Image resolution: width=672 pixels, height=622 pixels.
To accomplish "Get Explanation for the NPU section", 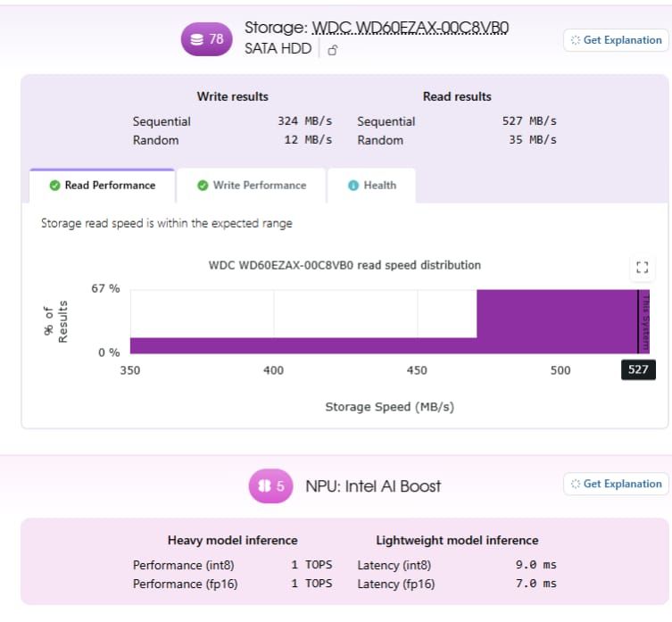I will point(616,484).
